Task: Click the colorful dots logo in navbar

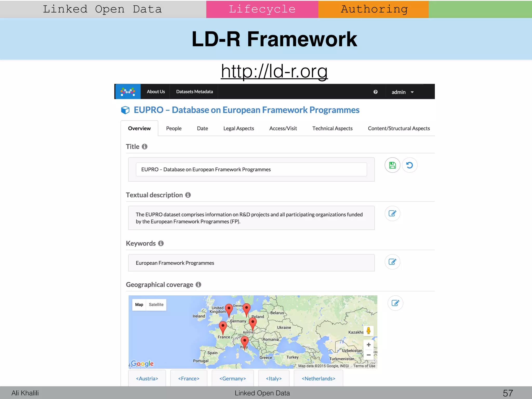Action: pos(128,92)
